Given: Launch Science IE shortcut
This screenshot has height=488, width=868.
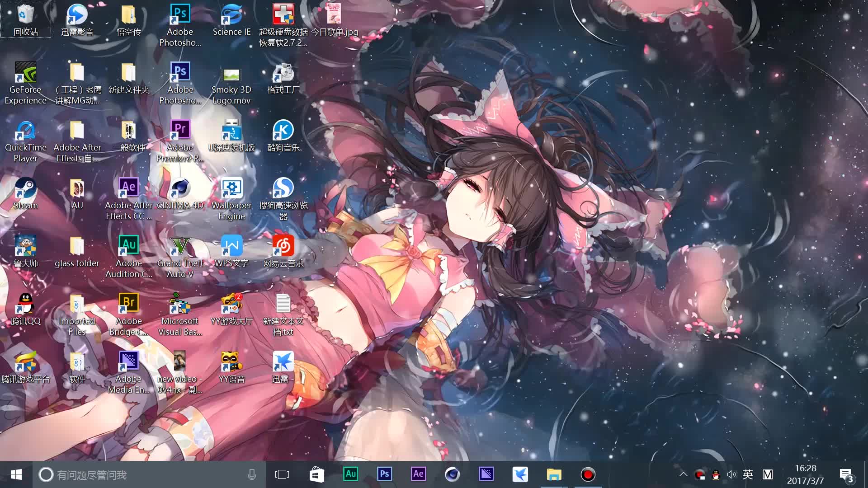Looking at the screenshot, I should (x=231, y=20).
